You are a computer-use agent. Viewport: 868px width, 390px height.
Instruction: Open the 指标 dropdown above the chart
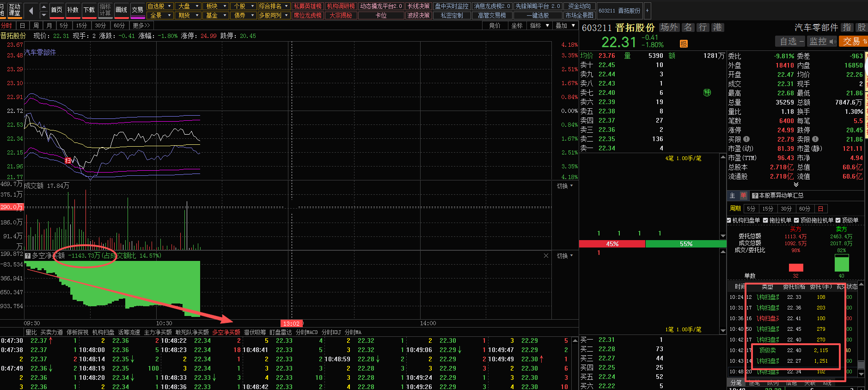[x=539, y=25]
